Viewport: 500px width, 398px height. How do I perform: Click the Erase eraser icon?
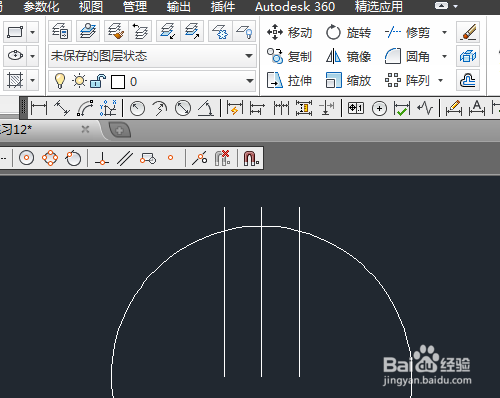pos(468,32)
